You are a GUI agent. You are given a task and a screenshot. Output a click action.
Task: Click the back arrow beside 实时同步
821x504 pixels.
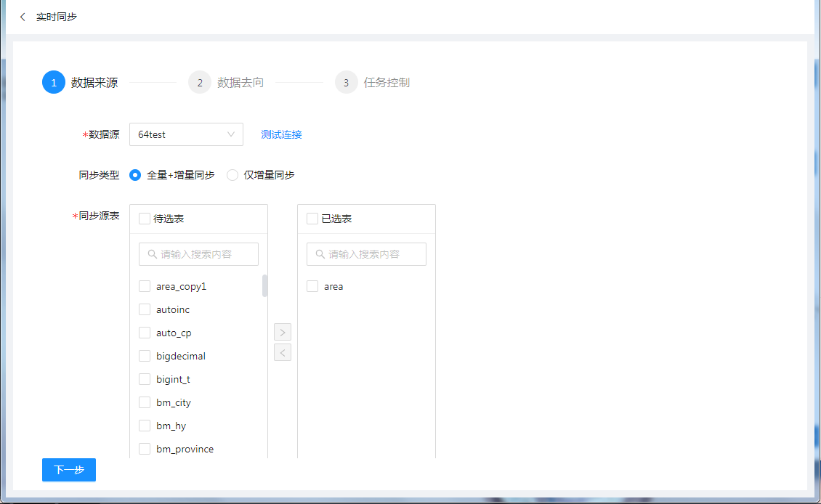23,17
